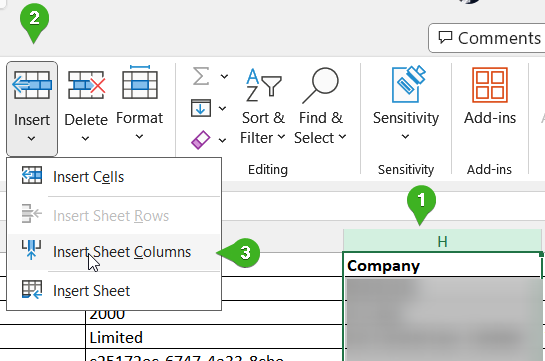Click the Company header cell
This screenshot has height=361, width=545.
coord(442,265)
